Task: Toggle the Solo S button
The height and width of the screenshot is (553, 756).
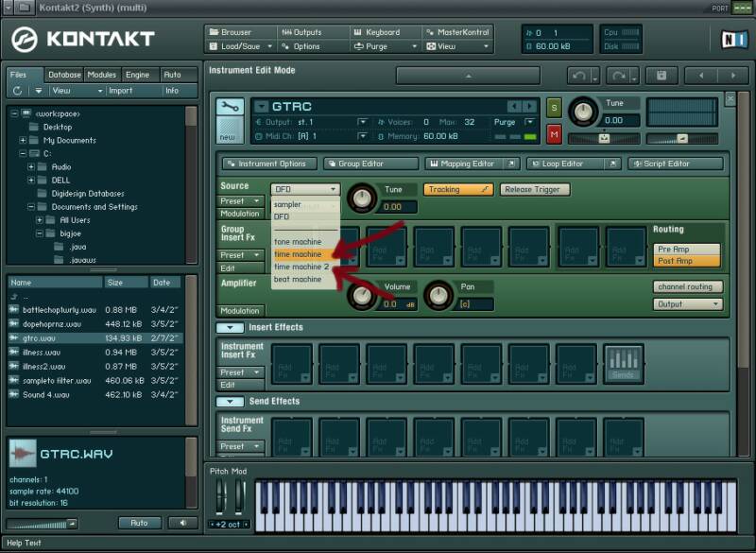Action: (x=554, y=108)
